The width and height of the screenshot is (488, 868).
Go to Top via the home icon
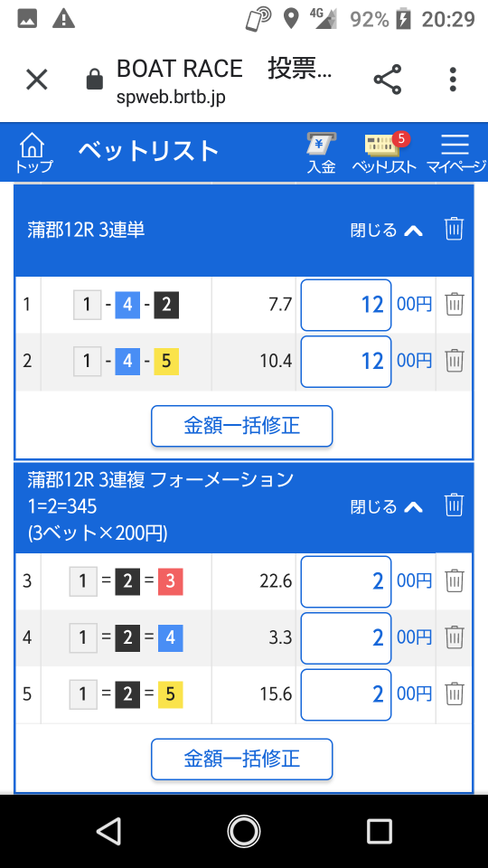tap(35, 153)
